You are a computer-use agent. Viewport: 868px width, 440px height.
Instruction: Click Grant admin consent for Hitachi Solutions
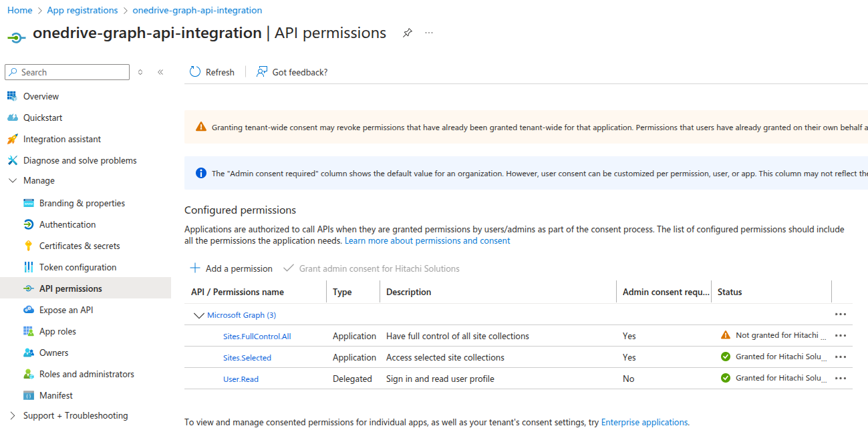click(372, 268)
